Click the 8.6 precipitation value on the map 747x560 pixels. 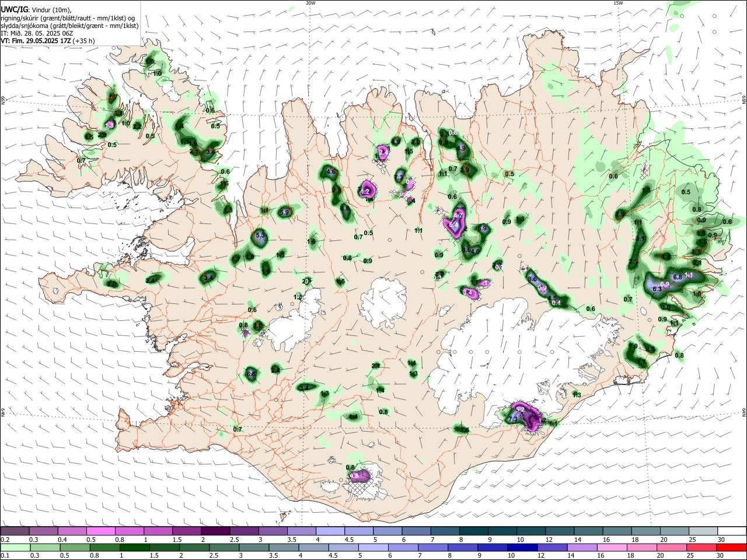[532, 279]
